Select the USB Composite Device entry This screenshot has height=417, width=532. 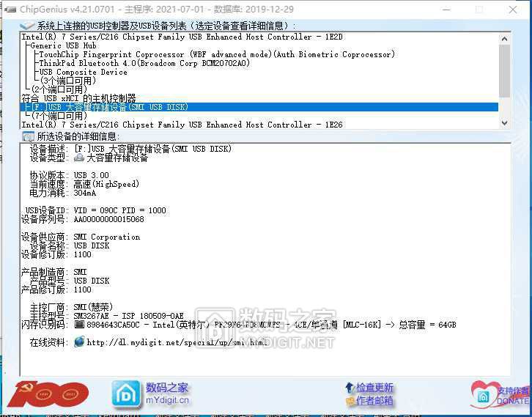point(84,72)
